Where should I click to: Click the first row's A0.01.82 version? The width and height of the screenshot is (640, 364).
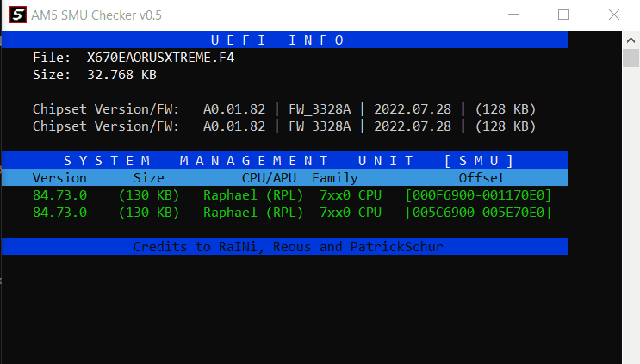coord(234,109)
